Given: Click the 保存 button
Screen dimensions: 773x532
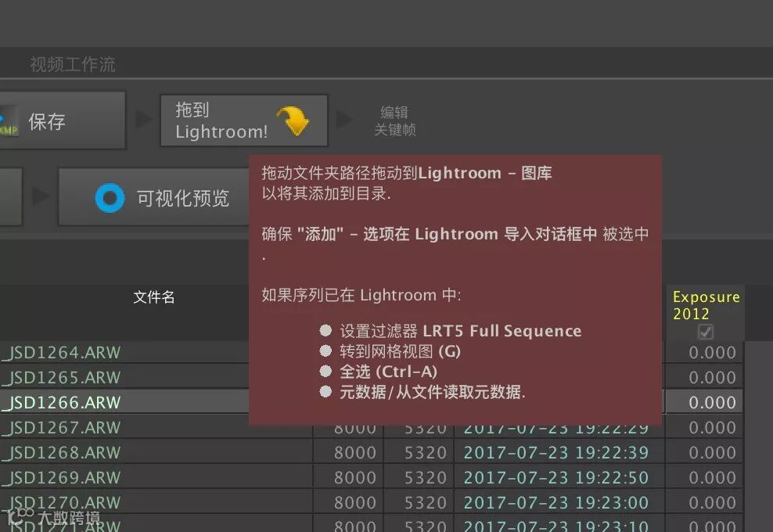Looking at the screenshot, I should 62,120.
